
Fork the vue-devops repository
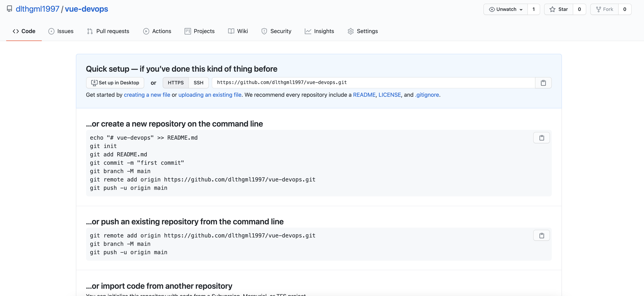point(604,9)
